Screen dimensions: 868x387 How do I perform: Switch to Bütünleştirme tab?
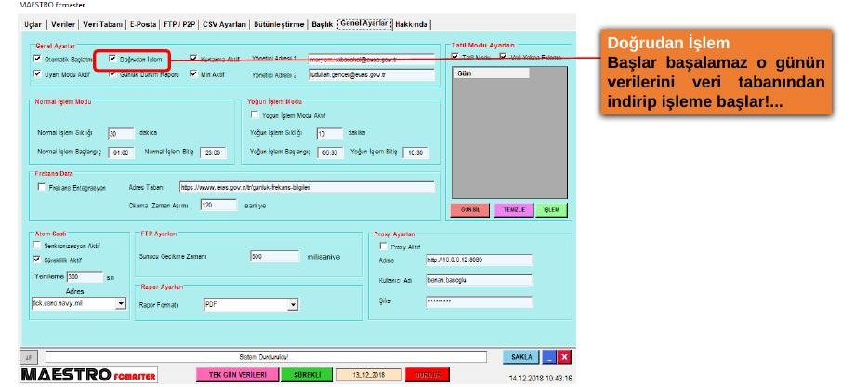(280, 24)
